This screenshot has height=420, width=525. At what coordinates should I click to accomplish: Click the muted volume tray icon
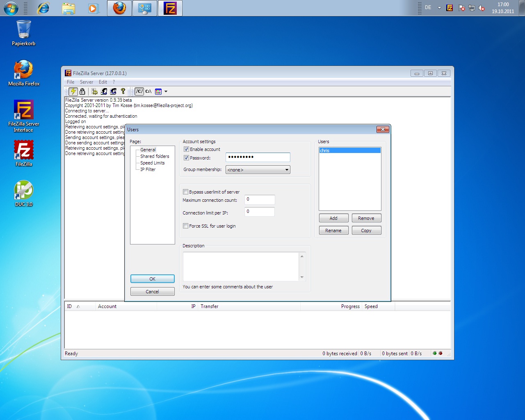[482, 8]
